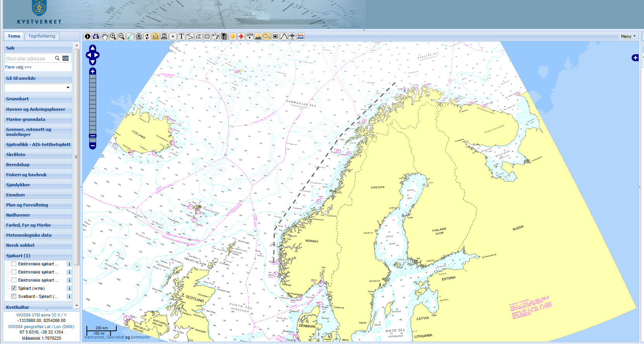Activate the hand pan tool
The image size is (644, 344).
(x=105, y=36)
